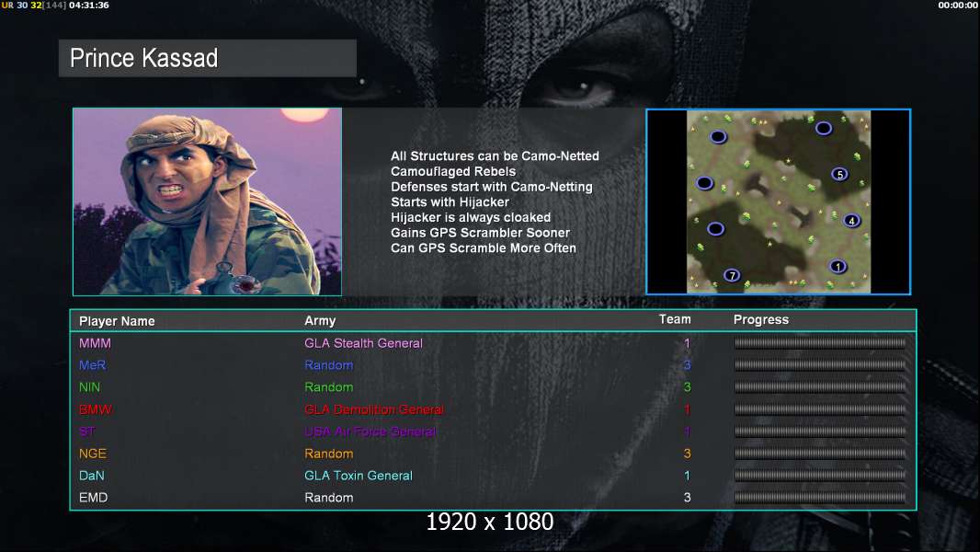Click ST's loading progress bar

tap(820, 431)
